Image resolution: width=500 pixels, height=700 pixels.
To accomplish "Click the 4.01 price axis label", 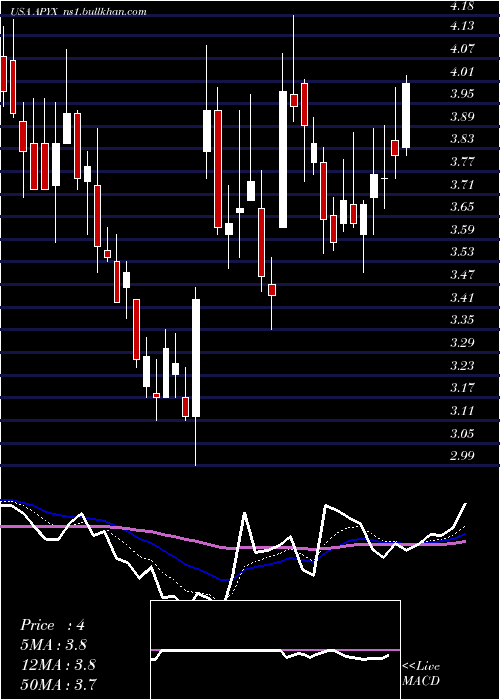I will coord(462,71).
